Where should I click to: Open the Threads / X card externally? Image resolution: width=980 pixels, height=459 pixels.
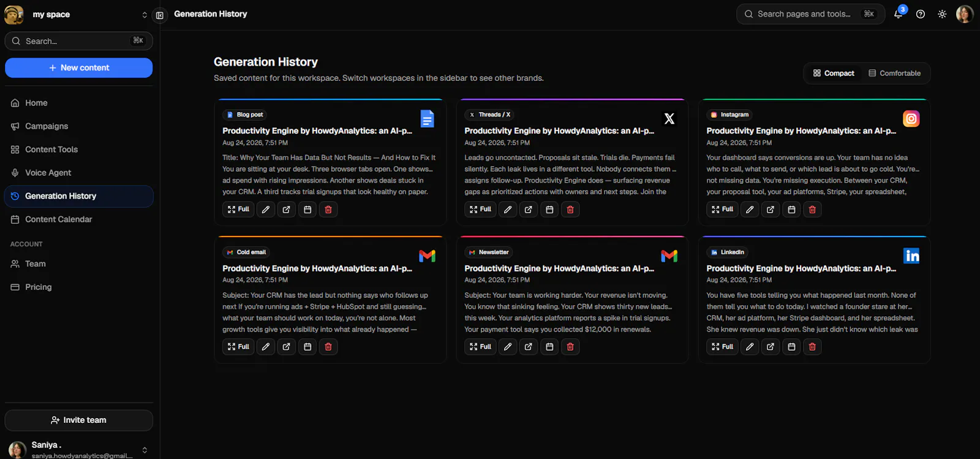(x=529, y=210)
